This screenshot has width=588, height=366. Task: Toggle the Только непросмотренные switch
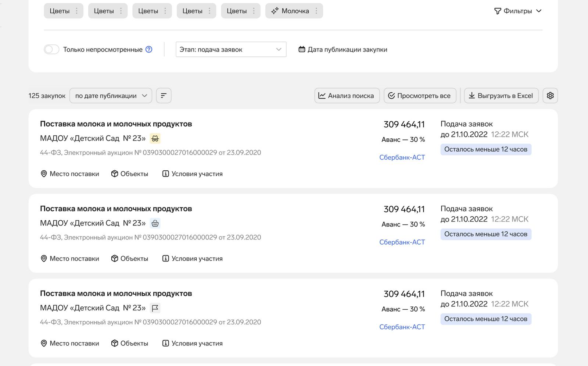pos(51,49)
